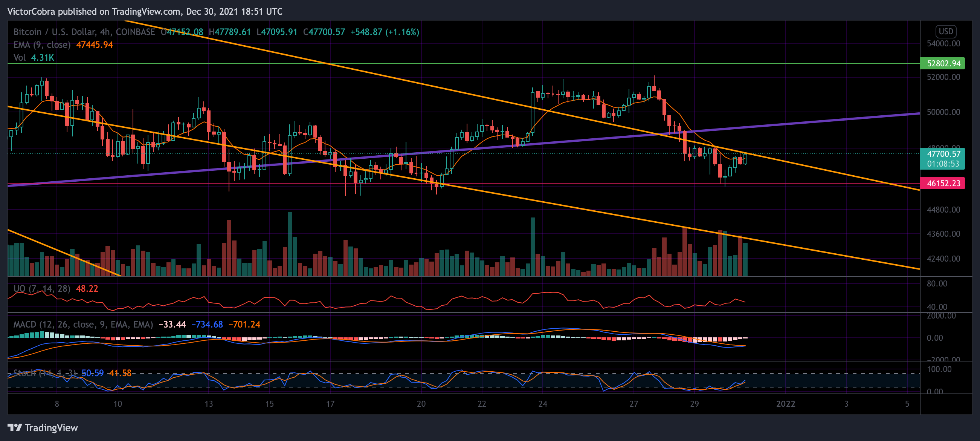Click the 44800.00 price axis label

pyautogui.click(x=943, y=210)
